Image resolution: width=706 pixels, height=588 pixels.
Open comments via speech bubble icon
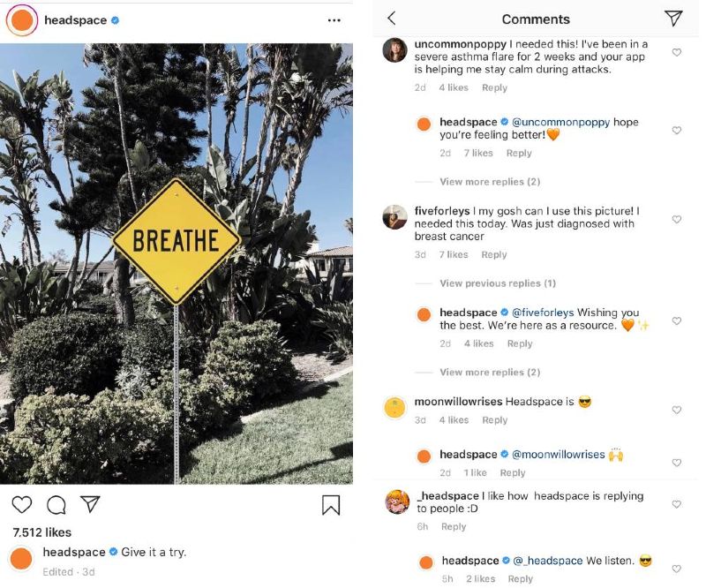click(56, 505)
